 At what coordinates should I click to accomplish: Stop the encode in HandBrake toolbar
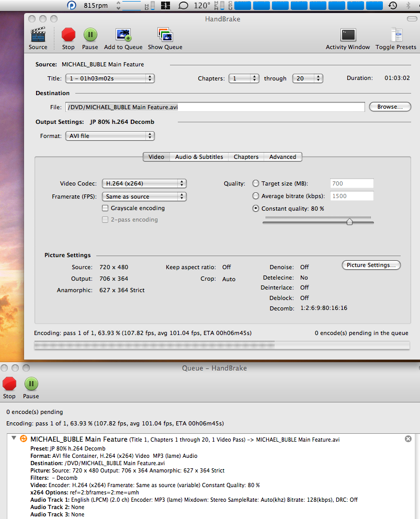click(68, 34)
